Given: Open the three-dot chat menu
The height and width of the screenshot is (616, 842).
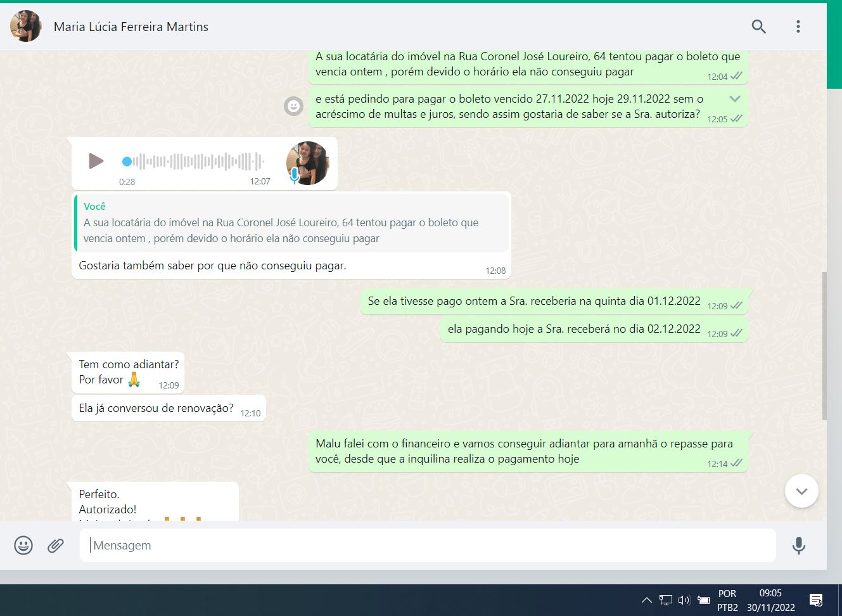Looking at the screenshot, I should 798,27.
